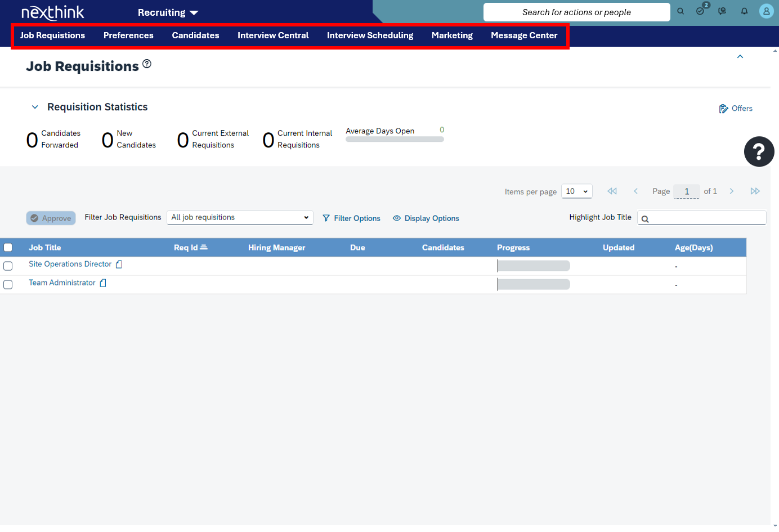Image resolution: width=779 pixels, height=532 pixels.
Task: Collapse the Requisition Statistics section
Action: tap(35, 106)
